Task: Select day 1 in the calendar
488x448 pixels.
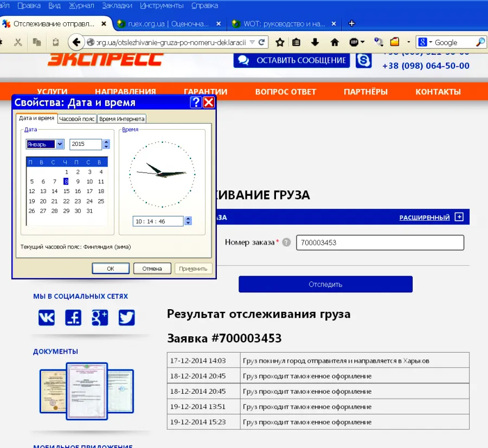Action: tap(67, 172)
